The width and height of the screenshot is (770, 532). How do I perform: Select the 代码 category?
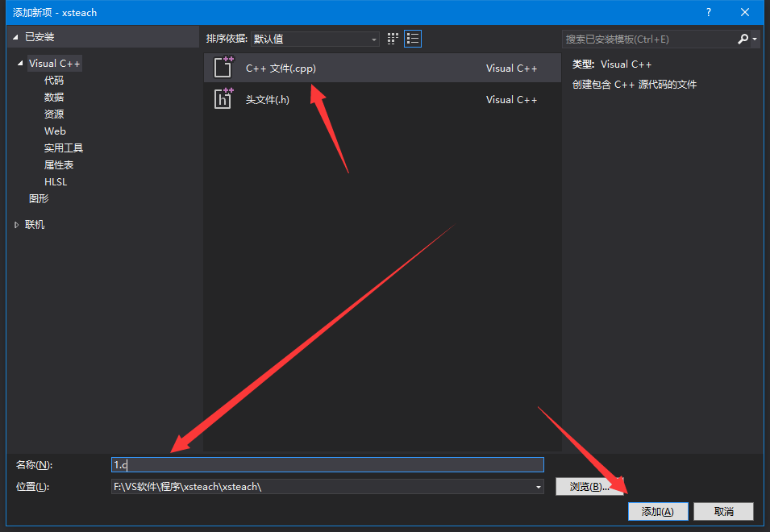[54, 81]
